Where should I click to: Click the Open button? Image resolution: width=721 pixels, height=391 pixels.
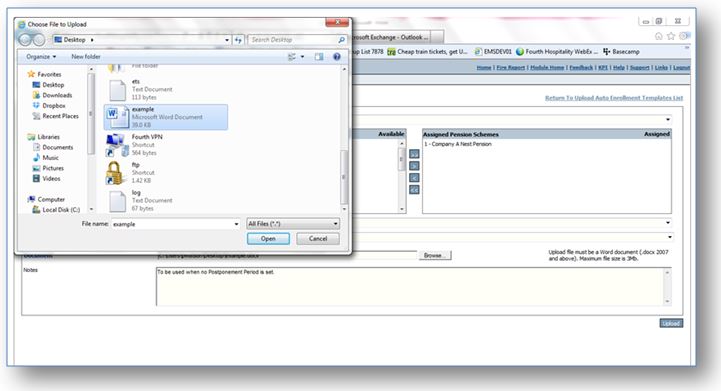[x=268, y=239]
